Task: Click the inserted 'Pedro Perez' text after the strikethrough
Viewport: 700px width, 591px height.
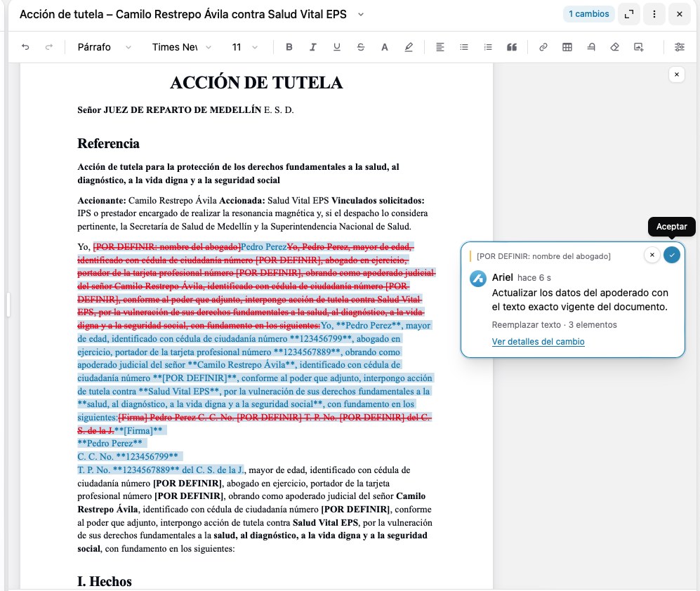Action: click(x=264, y=247)
